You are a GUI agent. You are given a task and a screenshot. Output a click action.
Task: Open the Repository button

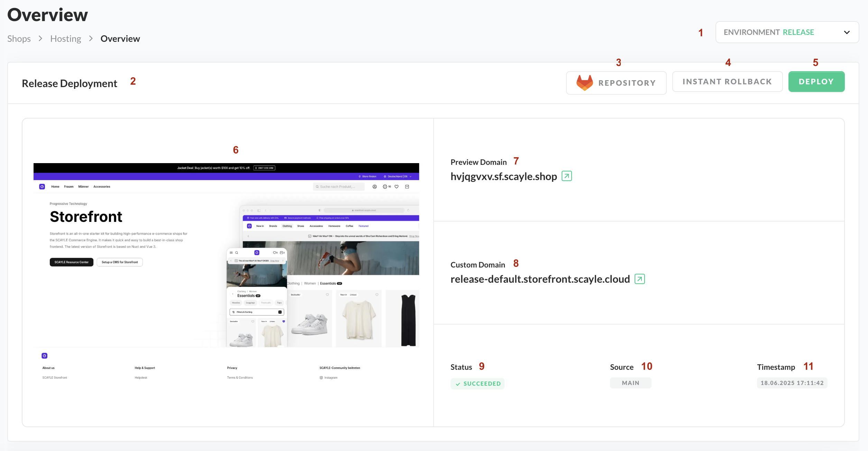point(616,83)
